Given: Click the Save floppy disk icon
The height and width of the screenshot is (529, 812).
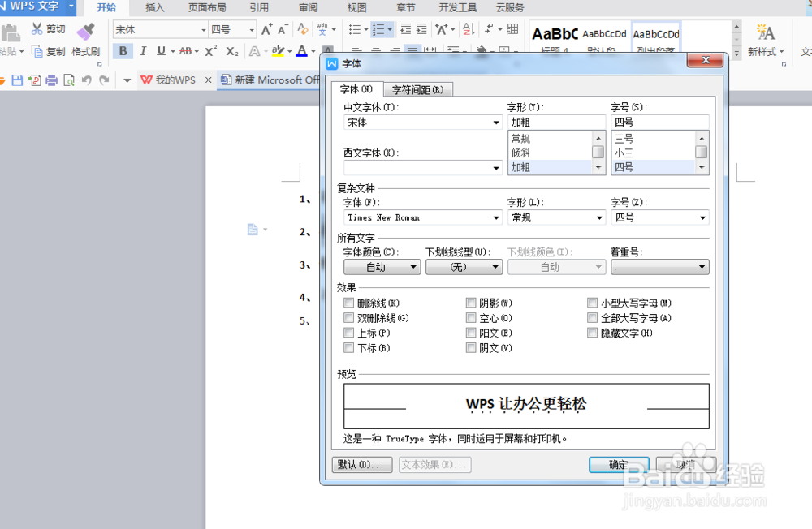Looking at the screenshot, I should (x=17, y=80).
